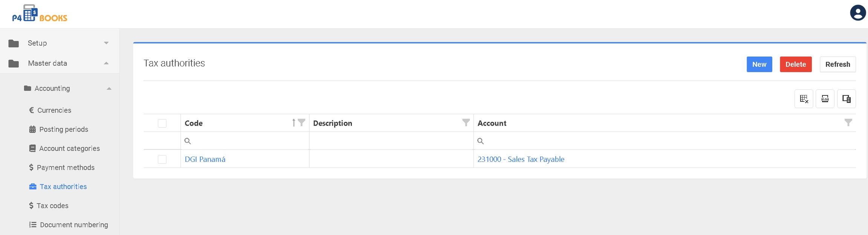Click the P4 Books logo
The image size is (868, 235).
tap(40, 14)
